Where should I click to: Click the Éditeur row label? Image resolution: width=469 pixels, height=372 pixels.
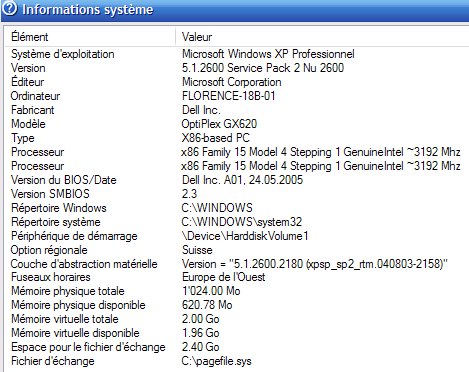pos(27,82)
